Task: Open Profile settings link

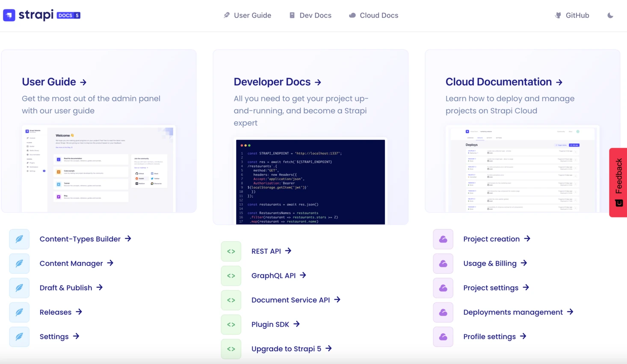Action: pos(495,337)
